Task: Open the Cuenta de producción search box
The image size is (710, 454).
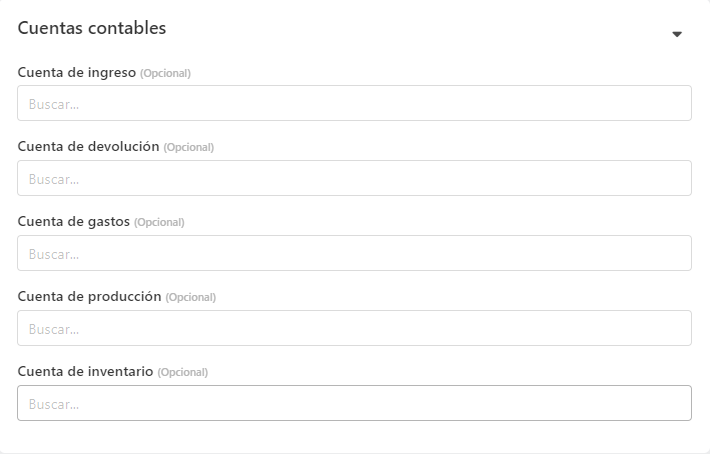Action: tap(355, 328)
